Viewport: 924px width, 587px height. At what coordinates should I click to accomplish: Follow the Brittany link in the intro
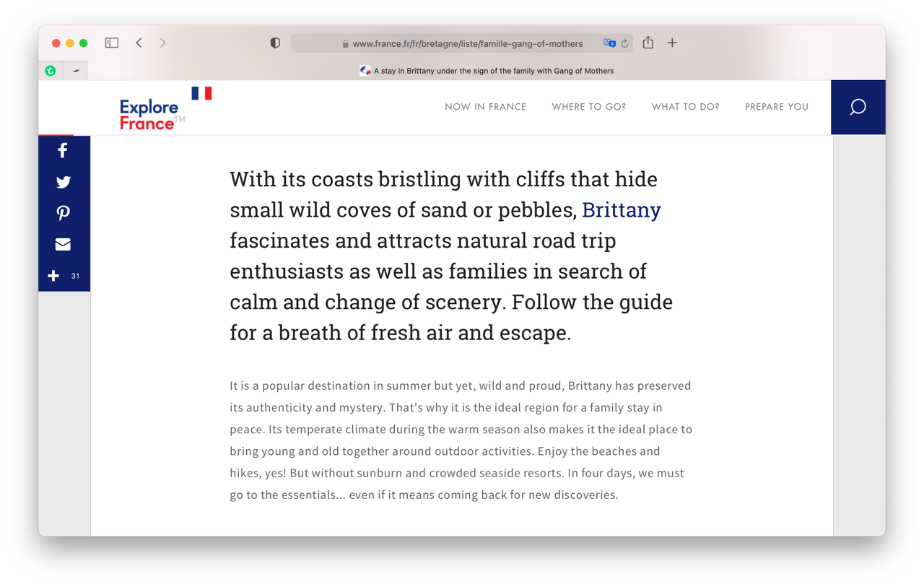(x=621, y=209)
